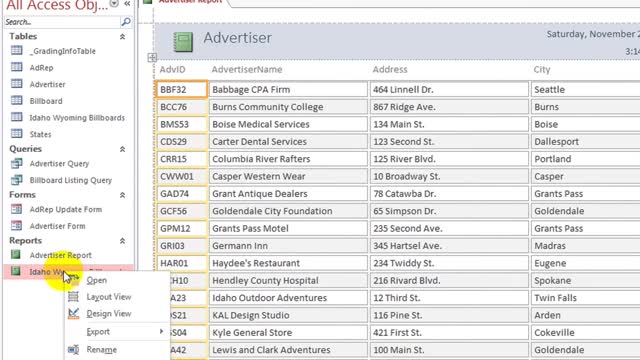The width and height of the screenshot is (640, 360).
Task: Click the navigation pane search magnifier icon
Action: point(126,22)
